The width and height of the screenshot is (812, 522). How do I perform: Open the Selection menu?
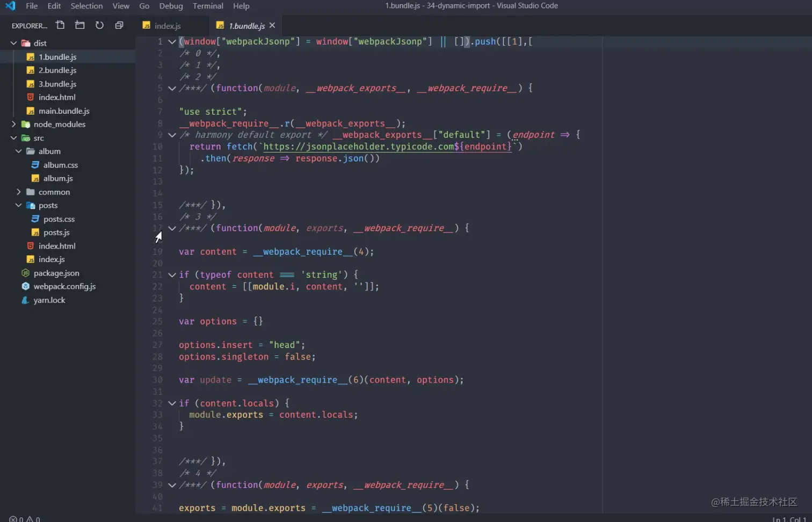[86, 6]
